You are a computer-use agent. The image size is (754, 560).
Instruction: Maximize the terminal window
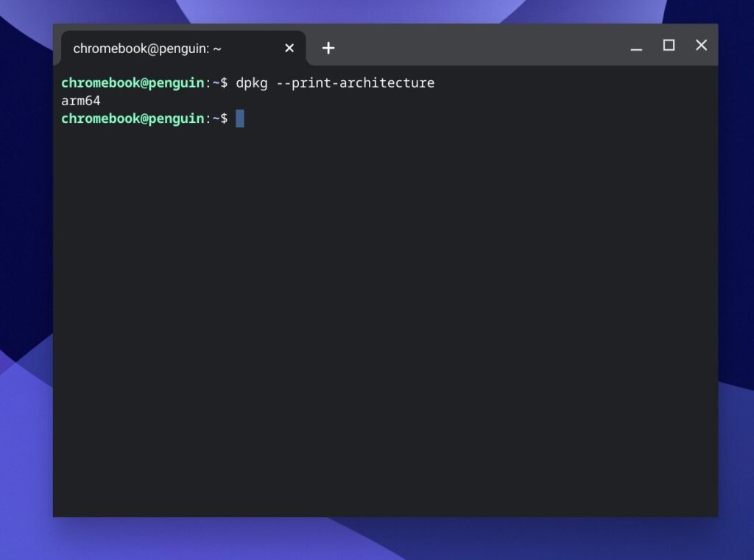point(669,45)
